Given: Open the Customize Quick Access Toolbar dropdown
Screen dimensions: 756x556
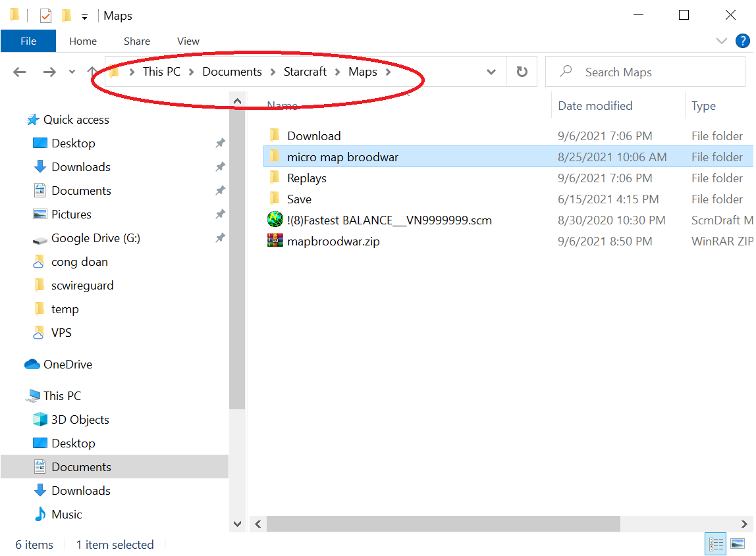Looking at the screenshot, I should point(84,17).
